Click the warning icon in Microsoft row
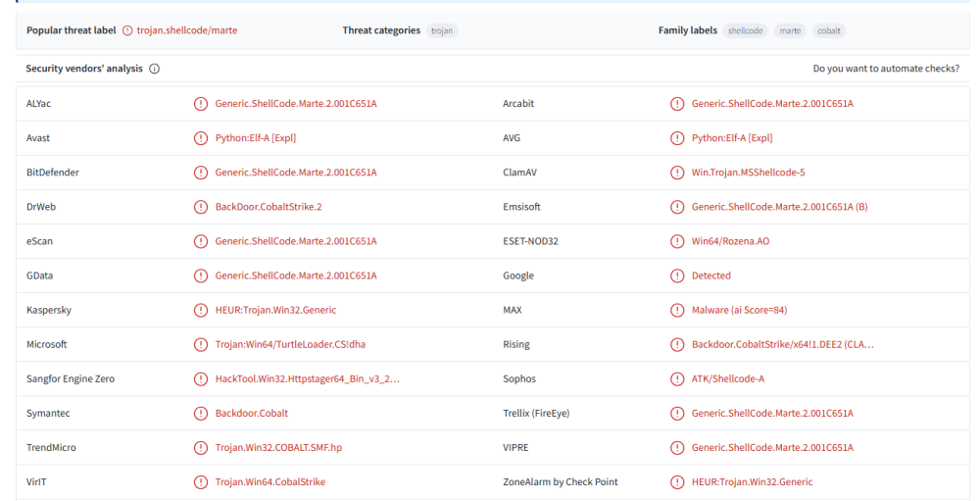This screenshot has width=980, height=501. [x=201, y=345]
